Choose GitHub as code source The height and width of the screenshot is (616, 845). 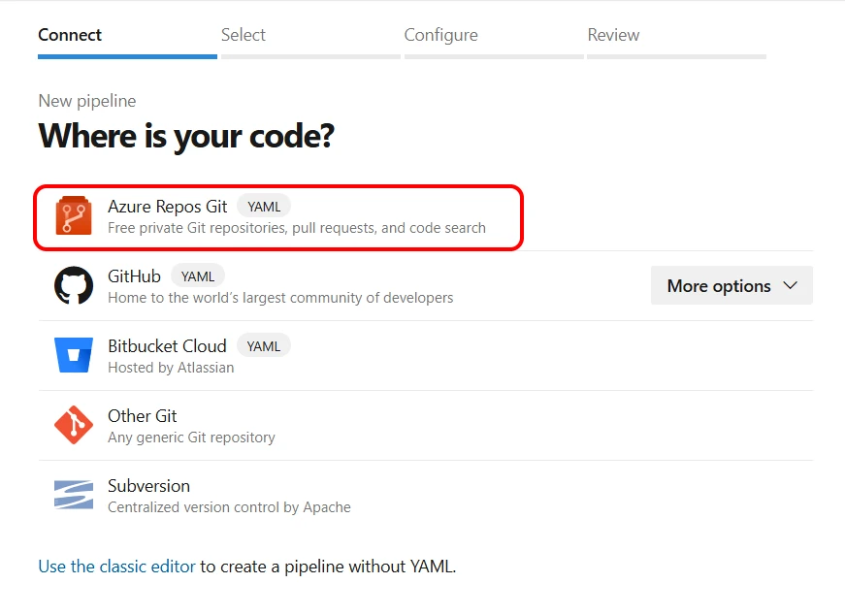(x=134, y=276)
